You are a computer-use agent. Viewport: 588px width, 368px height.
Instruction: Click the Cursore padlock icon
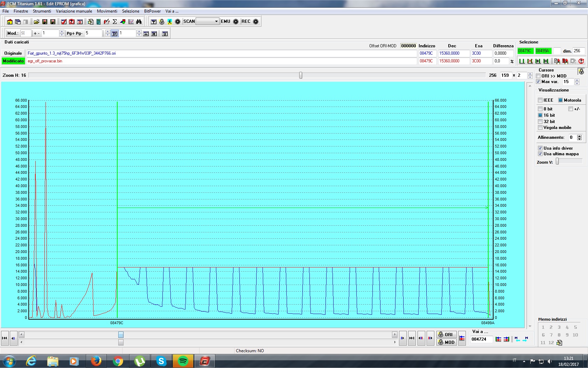pyautogui.click(x=581, y=71)
